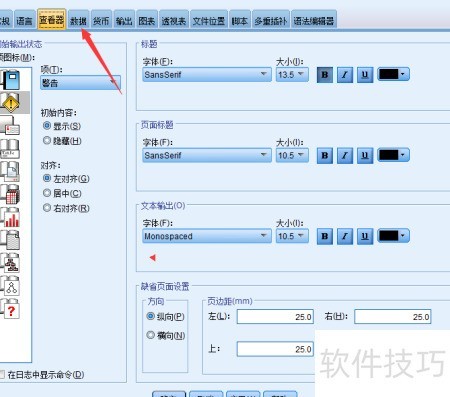Choose 左对齐(G) alignment
The width and height of the screenshot is (450, 397).
pos(66,179)
